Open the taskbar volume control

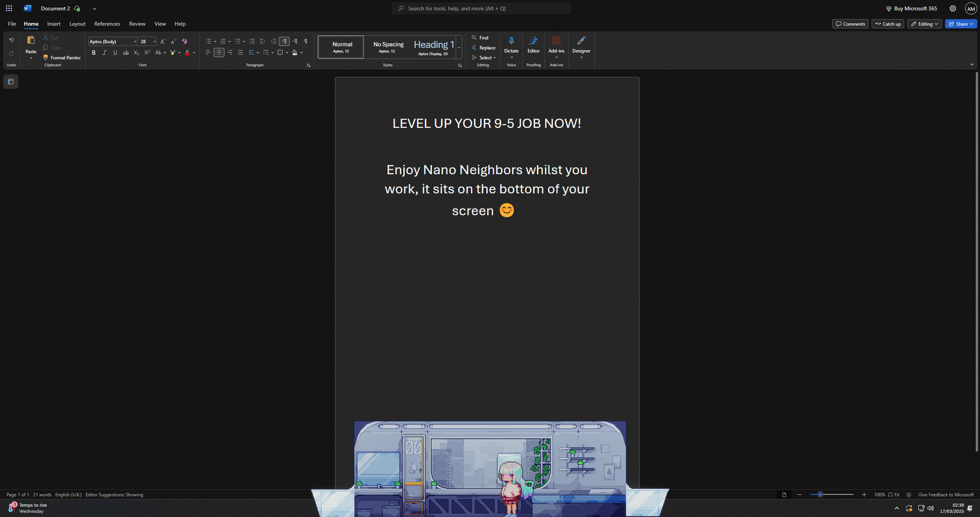[x=930, y=508]
